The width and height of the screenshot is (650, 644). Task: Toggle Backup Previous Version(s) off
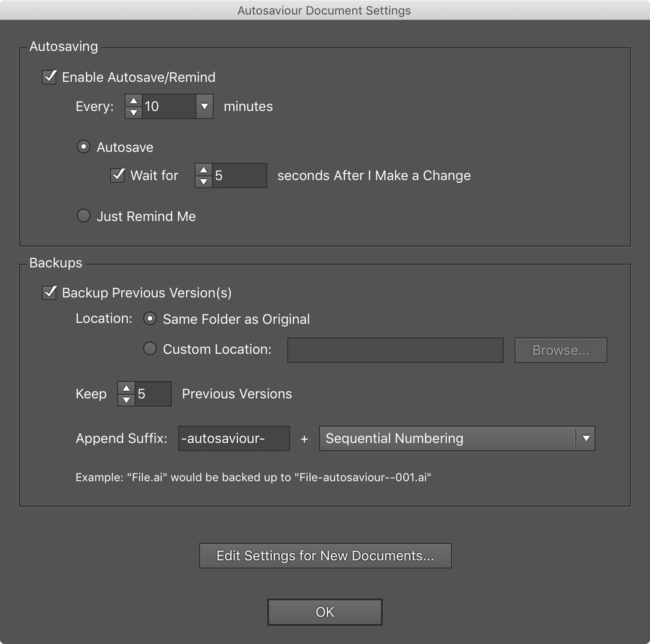coord(49,293)
